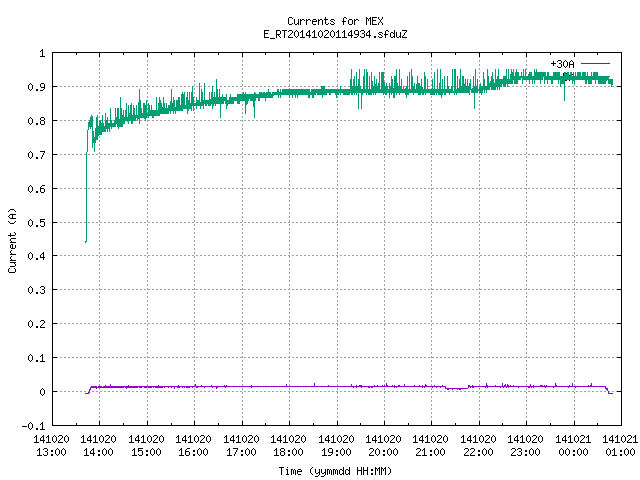
Task: Click y-axis tick label '0.6'
Action: point(36,189)
